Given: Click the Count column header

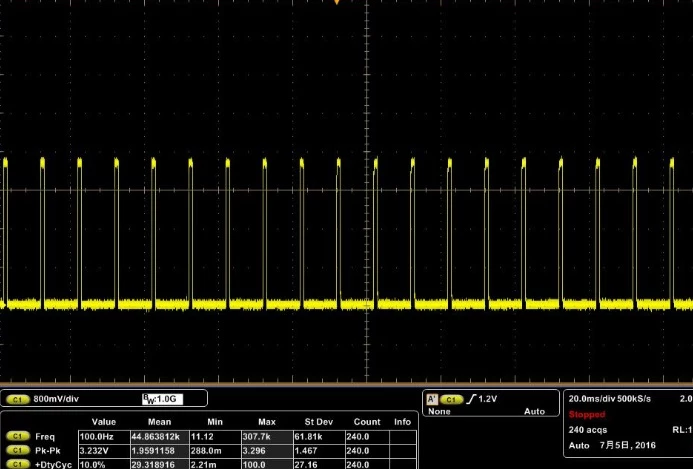Looking at the screenshot, I should pyautogui.click(x=367, y=422).
